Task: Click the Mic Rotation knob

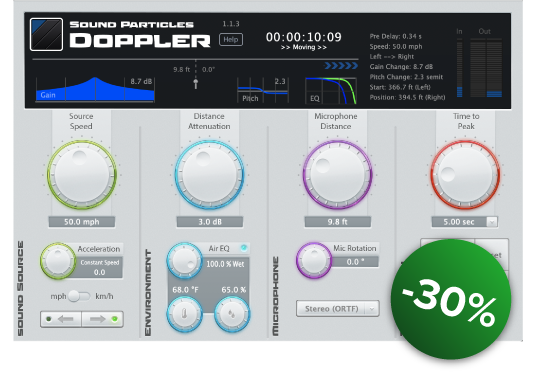Action: pos(313,261)
